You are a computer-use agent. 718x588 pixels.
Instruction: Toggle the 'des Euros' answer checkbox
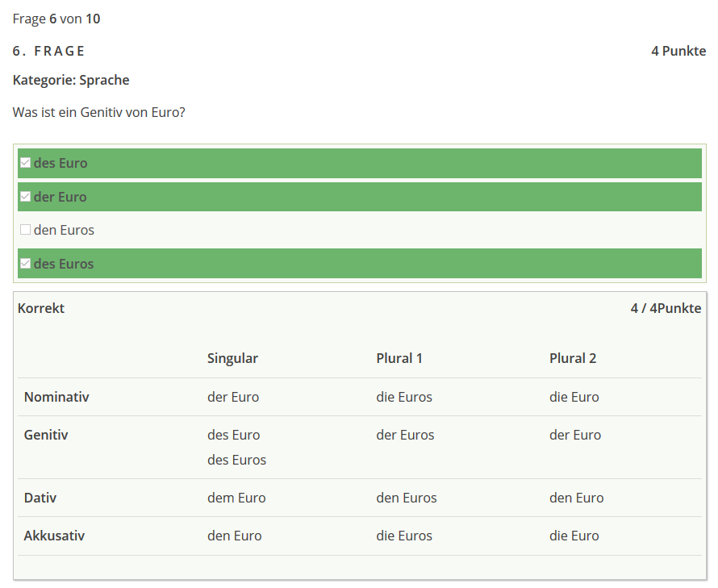tap(25, 264)
